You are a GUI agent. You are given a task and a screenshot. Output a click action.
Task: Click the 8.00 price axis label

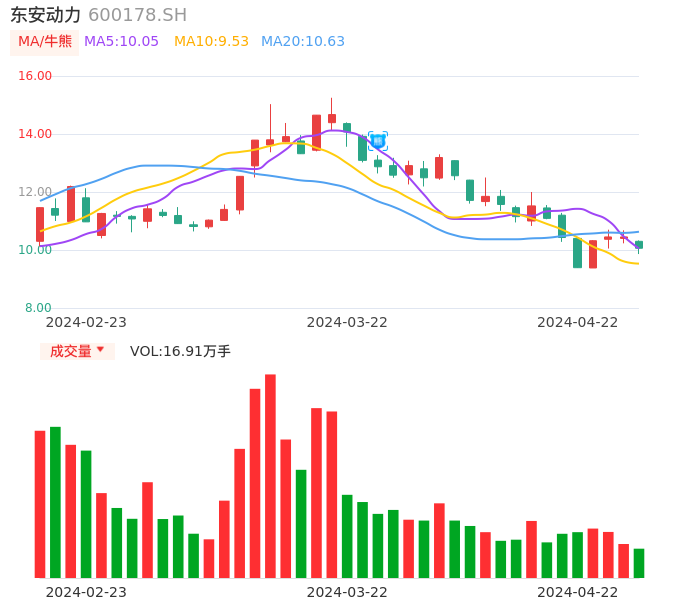click(x=38, y=308)
